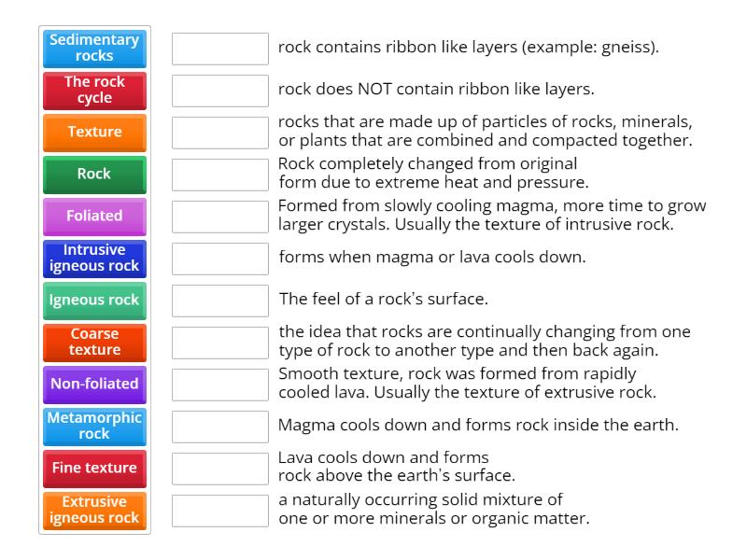Select the rock cycle tile
Viewport: 747px width, 560px height.
[93, 91]
